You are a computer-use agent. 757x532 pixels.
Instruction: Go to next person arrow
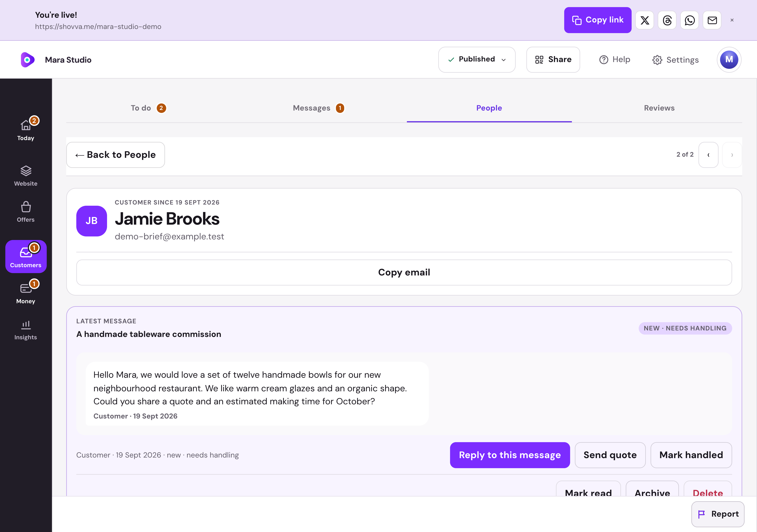(732, 155)
